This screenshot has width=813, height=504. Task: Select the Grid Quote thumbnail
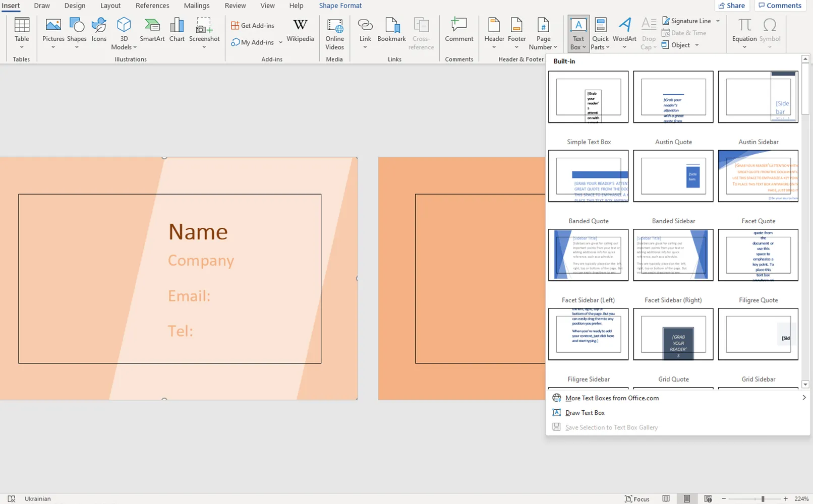[x=673, y=334]
